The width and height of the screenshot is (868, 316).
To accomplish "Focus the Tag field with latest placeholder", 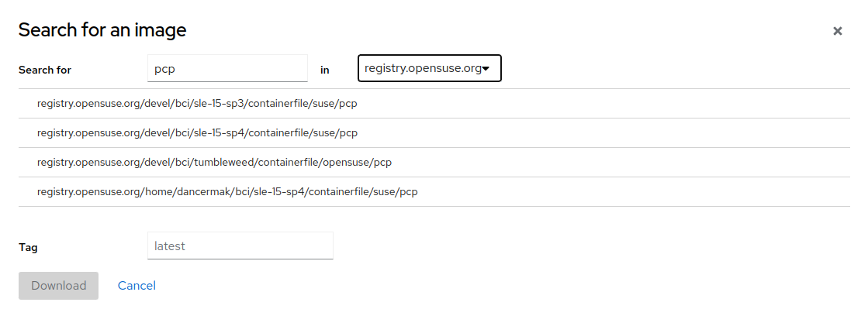I will click(240, 246).
